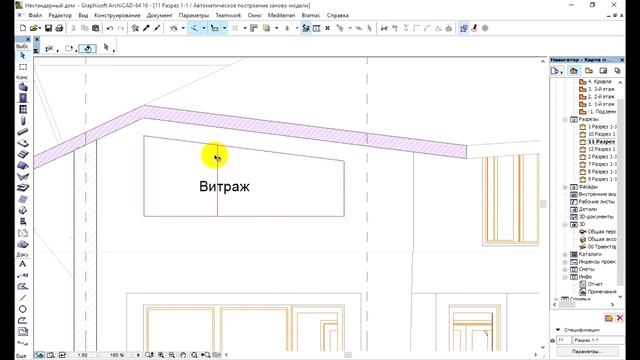
Task: Select the Morph tool in toolbox
Action: click(x=23, y=210)
